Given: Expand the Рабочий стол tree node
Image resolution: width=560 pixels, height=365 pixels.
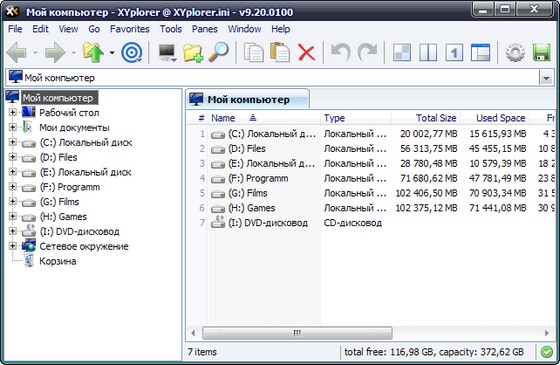Looking at the screenshot, I should [x=12, y=112].
